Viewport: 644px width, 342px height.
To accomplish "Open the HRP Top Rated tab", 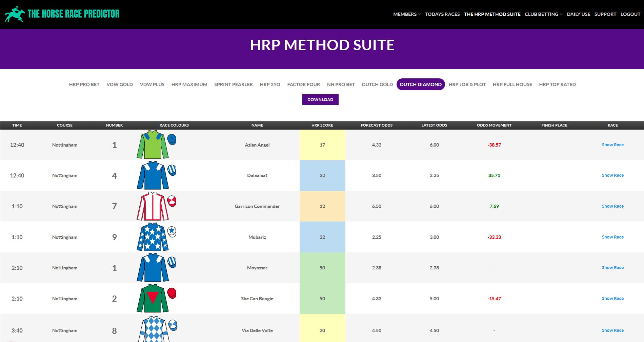I will 557,84.
